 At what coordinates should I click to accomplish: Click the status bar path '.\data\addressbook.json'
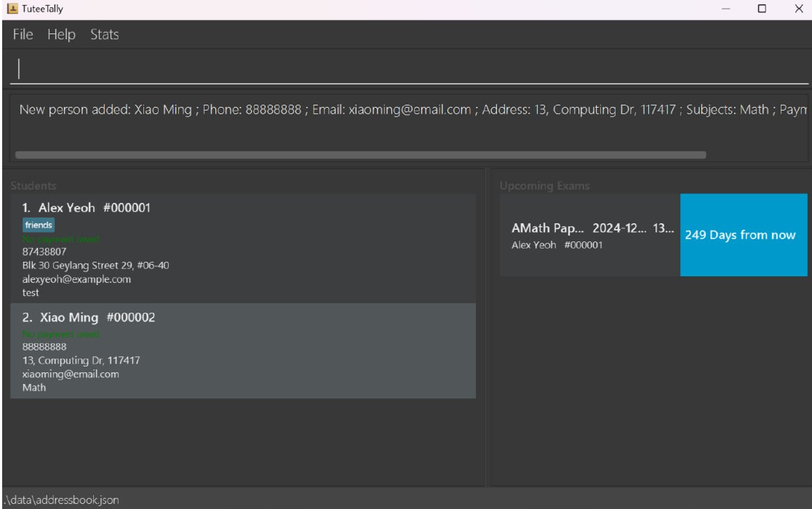[62, 500]
